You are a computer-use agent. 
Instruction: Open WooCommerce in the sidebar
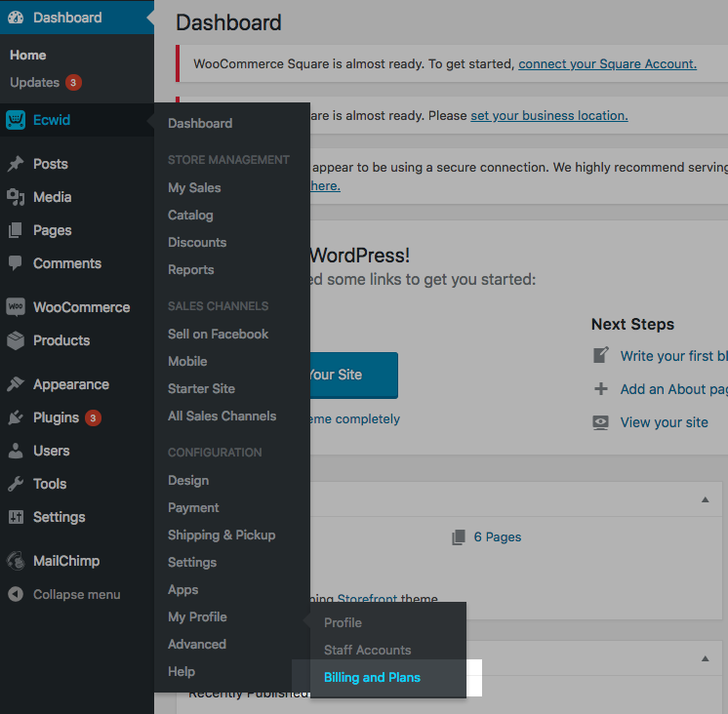[x=82, y=307]
